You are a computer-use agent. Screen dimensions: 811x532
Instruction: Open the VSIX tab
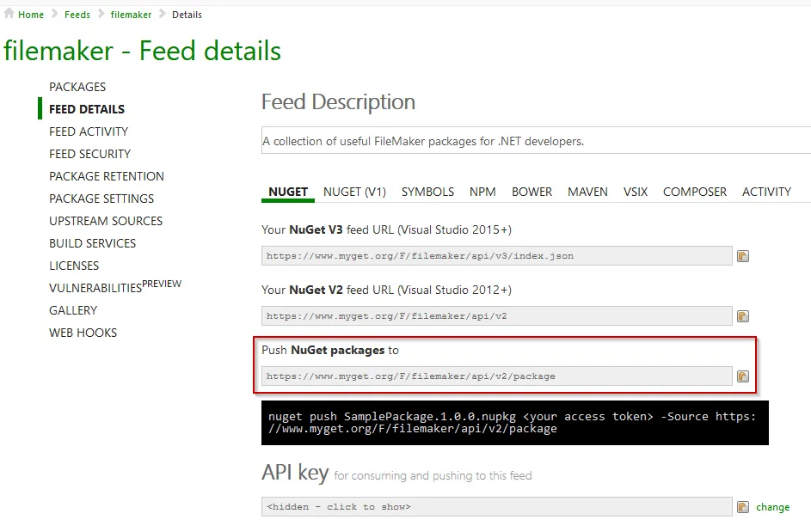(635, 192)
